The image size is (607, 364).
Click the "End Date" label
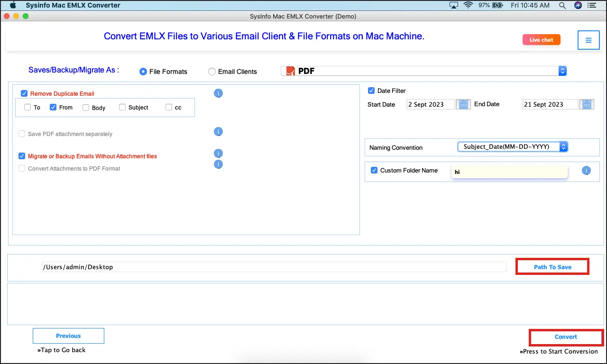pyautogui.click(x=487, y=104)
